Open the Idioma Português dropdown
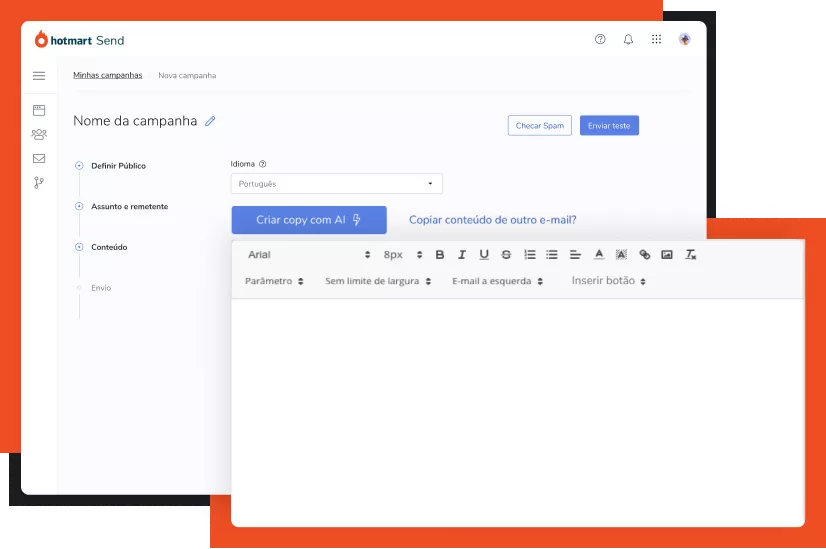The width and height of the screenshot is (826, 549). point(336,184)
